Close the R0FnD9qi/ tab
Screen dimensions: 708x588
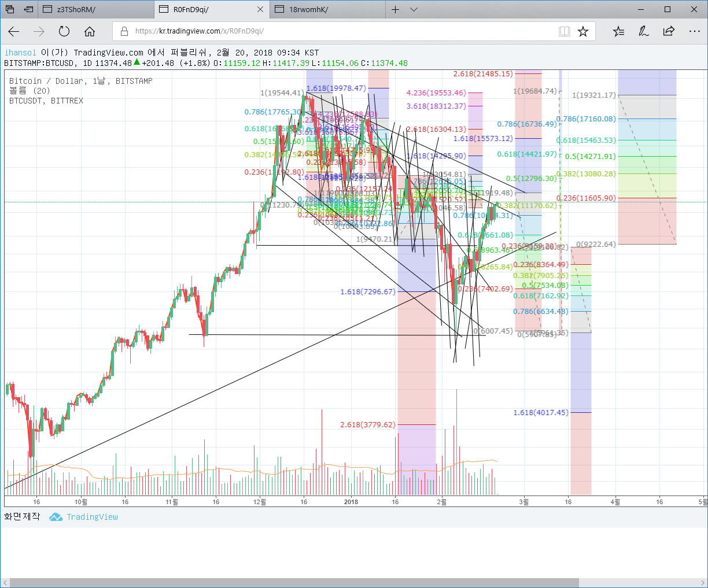point(260,9)
